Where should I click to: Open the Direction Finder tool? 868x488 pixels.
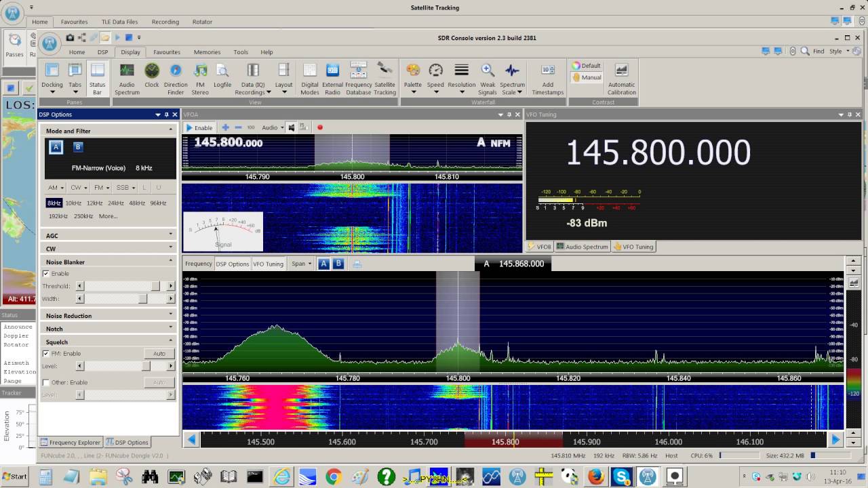pyautogui.click(x=176, y=79)
